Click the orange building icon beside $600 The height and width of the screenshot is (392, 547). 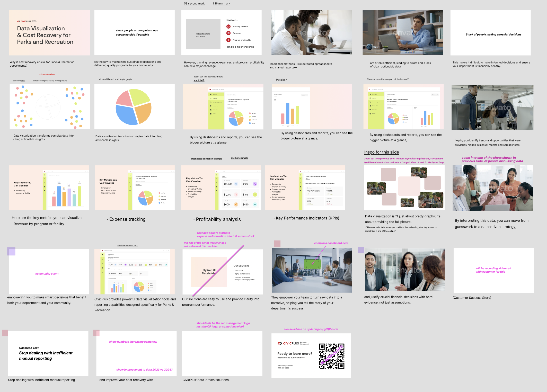pyautogui.click(x=236, y=204)
